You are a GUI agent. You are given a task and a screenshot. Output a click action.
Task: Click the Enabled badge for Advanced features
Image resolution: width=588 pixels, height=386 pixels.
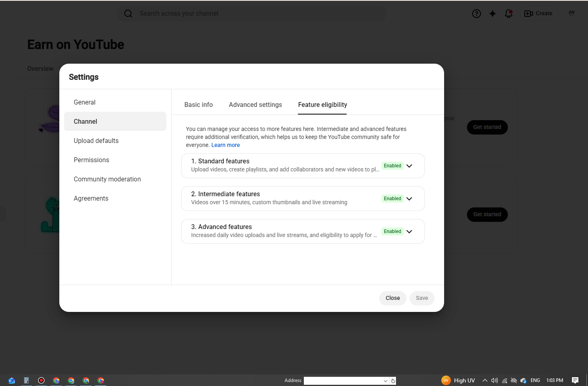click(x=392, y=231)
